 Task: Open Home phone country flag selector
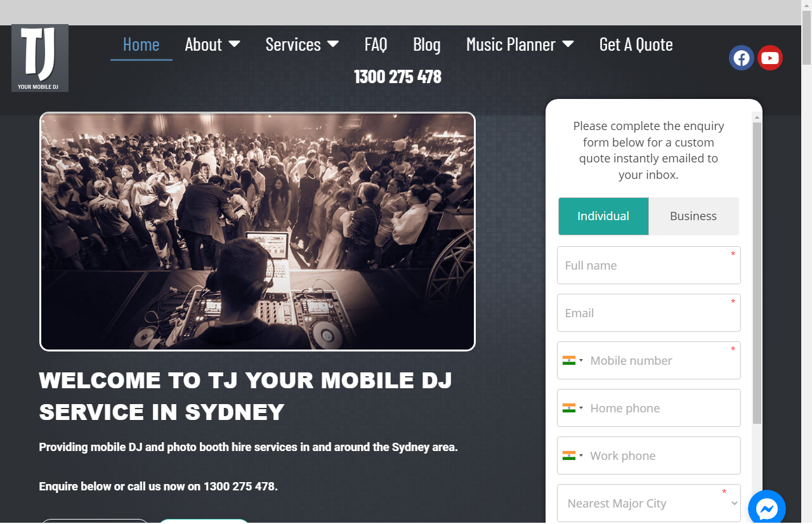573,408
